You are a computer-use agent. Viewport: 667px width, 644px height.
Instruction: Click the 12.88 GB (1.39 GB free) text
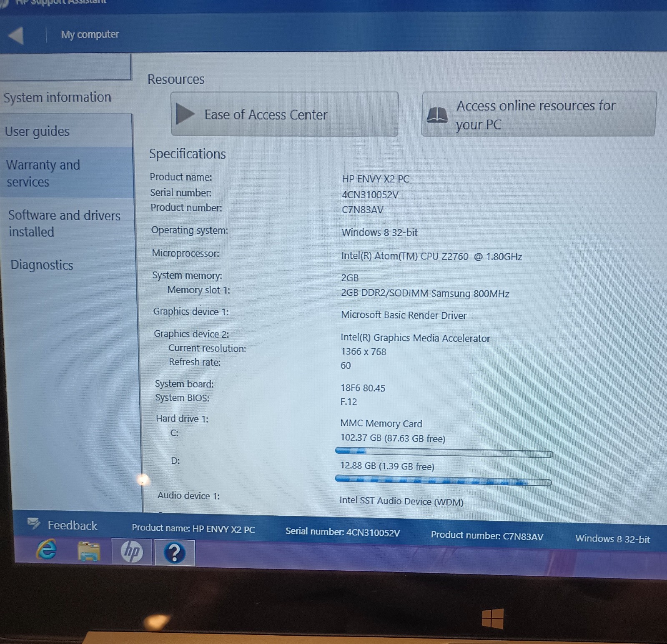tap(387, 466)
